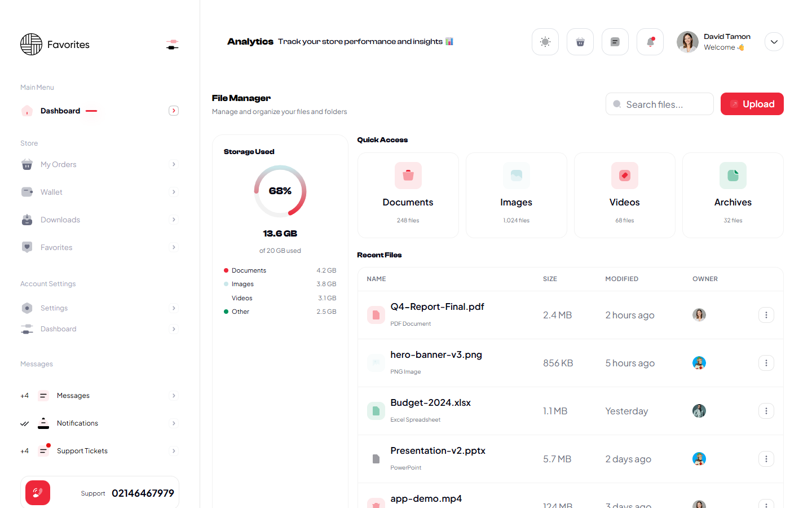This screenshot has width=812, height=508.
Task: Select Settings under Account Settings
Action: 54,308
